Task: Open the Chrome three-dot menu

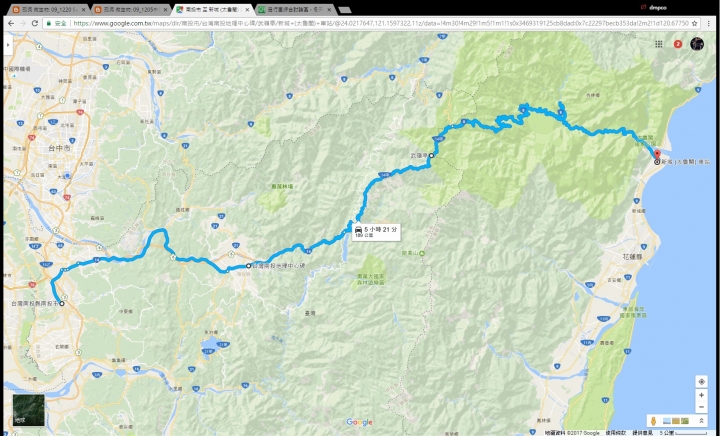Action: coord(709,23)
